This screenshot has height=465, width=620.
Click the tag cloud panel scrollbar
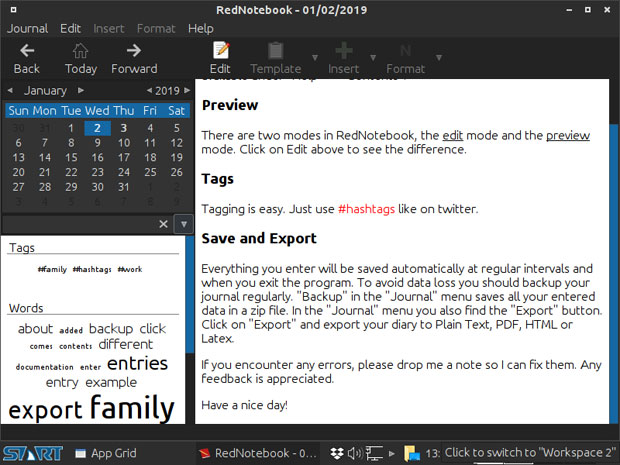[190, 295]
